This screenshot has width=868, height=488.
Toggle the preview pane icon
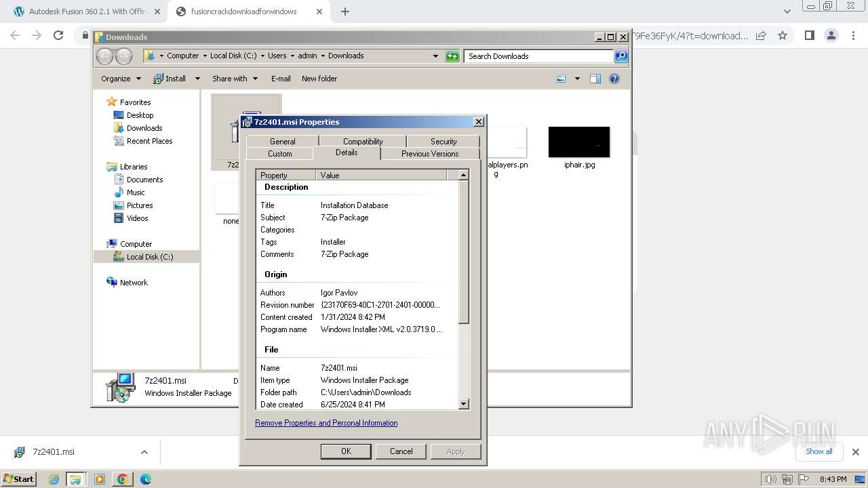coord(595,79)
